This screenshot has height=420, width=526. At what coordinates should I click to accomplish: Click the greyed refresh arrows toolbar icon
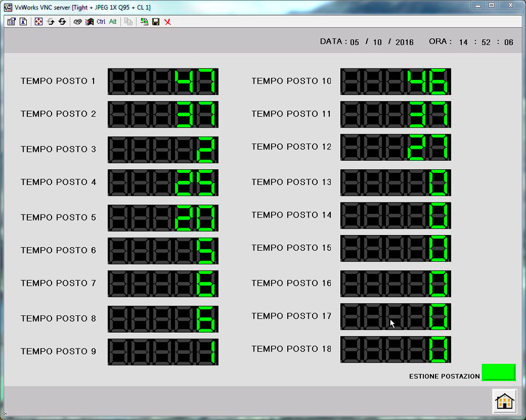tap(50, 22)
